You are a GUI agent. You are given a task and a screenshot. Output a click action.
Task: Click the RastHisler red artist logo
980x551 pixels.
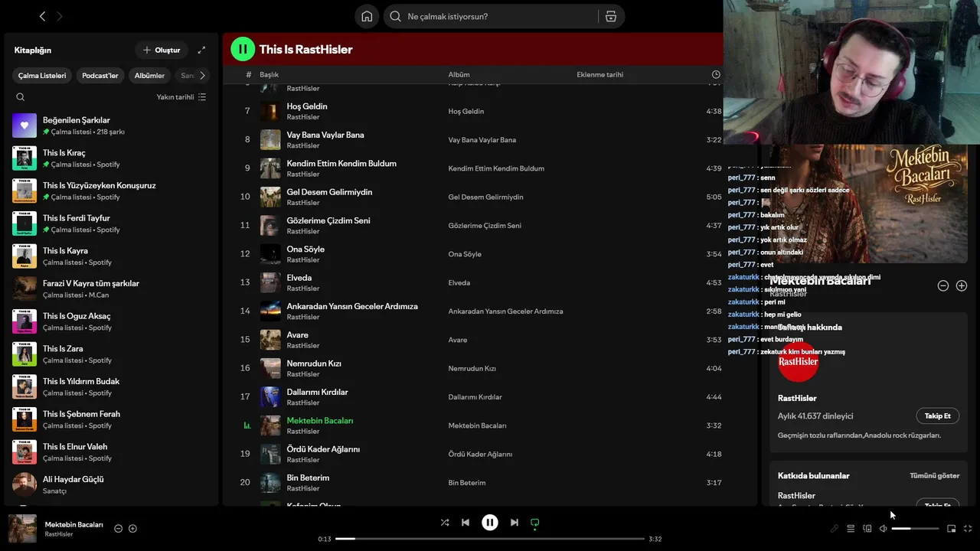pos(798,361)
